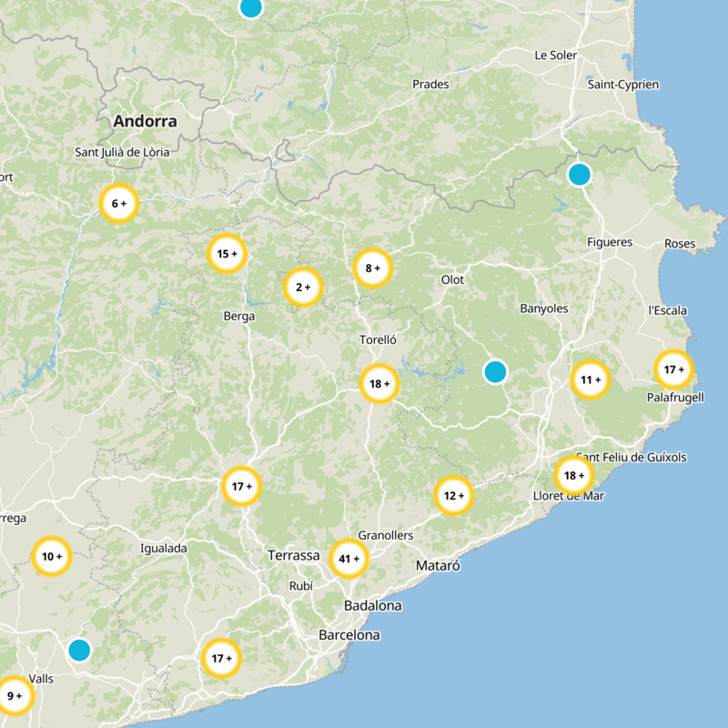
Task: Click the Badalona city label
Action: click(x=373, y=605)
